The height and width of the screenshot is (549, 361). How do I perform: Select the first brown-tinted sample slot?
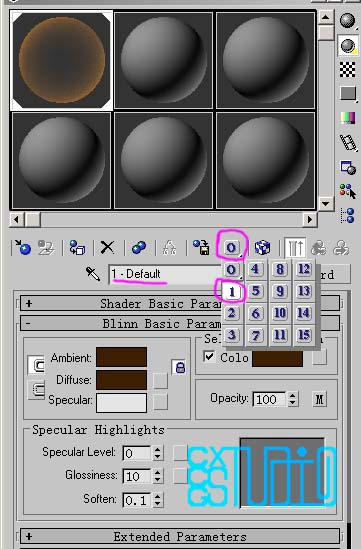point(62,60)
